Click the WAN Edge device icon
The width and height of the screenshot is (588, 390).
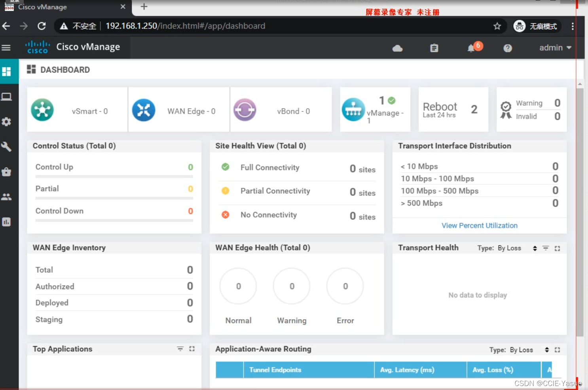tap(144, 110)
